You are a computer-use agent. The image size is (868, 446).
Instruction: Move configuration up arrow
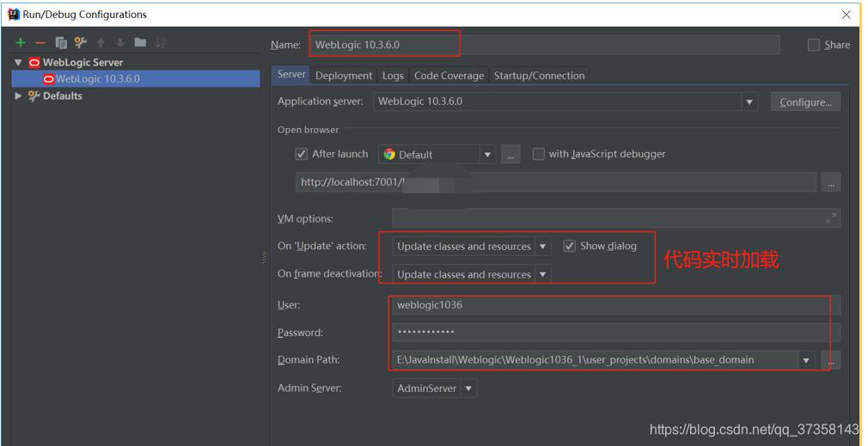pyautogui.click(x=101, y=43)
